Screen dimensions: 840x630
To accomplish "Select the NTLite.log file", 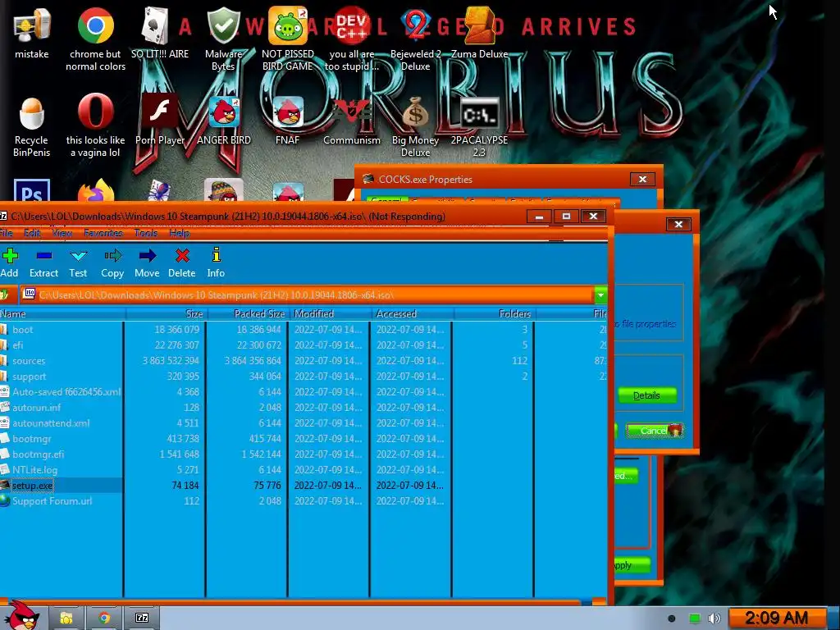I will (x=34, y=469).
